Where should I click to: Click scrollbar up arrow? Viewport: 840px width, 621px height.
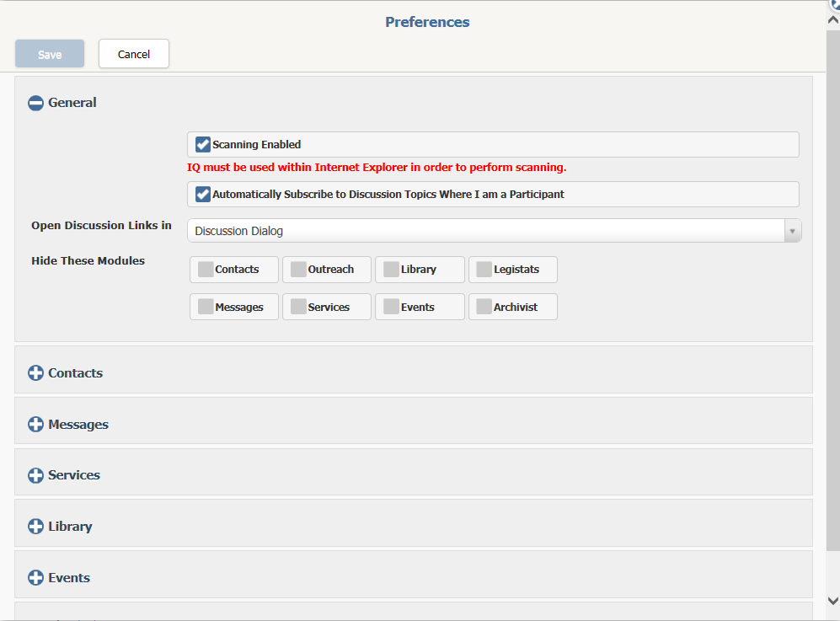coord(833,20)
